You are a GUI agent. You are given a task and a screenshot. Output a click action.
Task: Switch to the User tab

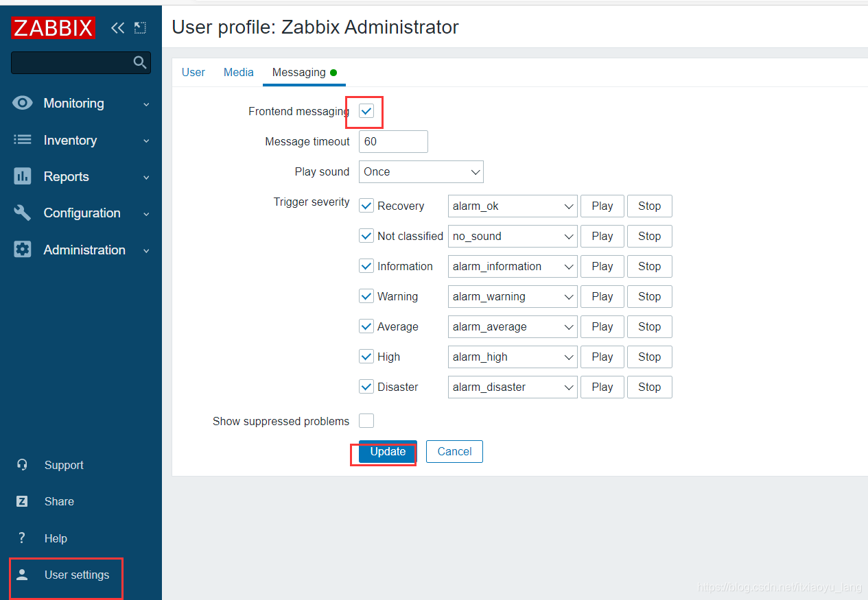point(193,72)
